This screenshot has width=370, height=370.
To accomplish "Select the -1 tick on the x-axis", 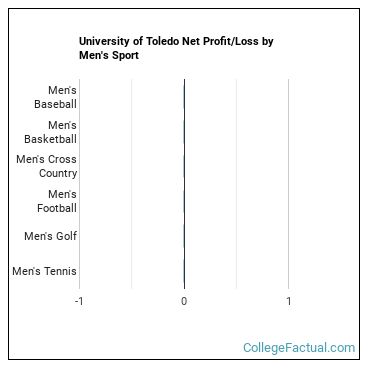I will [x=79, y=301].
